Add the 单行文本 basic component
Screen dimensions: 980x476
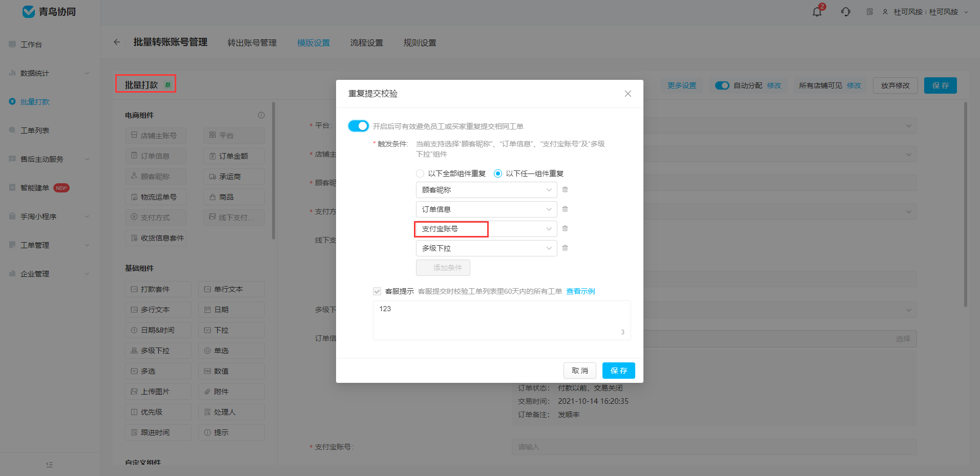pyautogui.click(x=232, y=289)
